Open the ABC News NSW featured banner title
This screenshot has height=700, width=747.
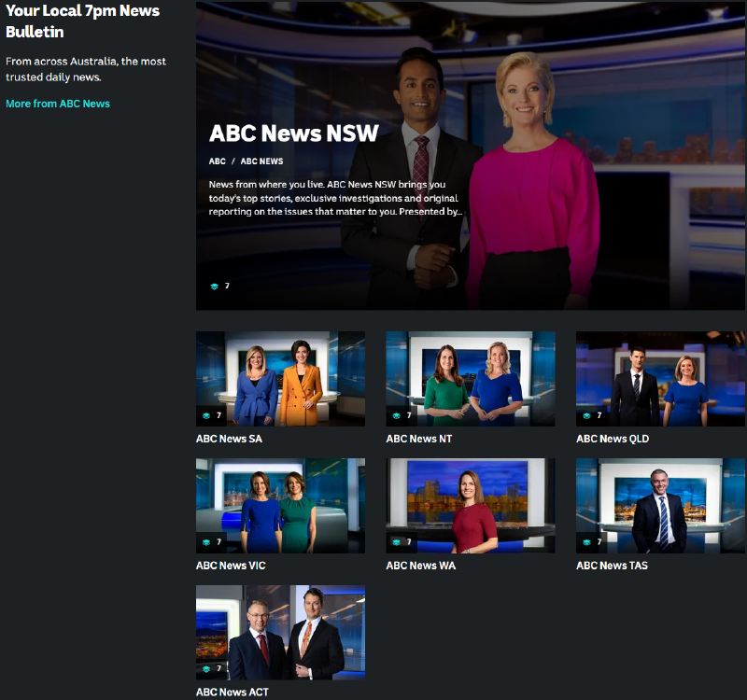pos(293,133)
